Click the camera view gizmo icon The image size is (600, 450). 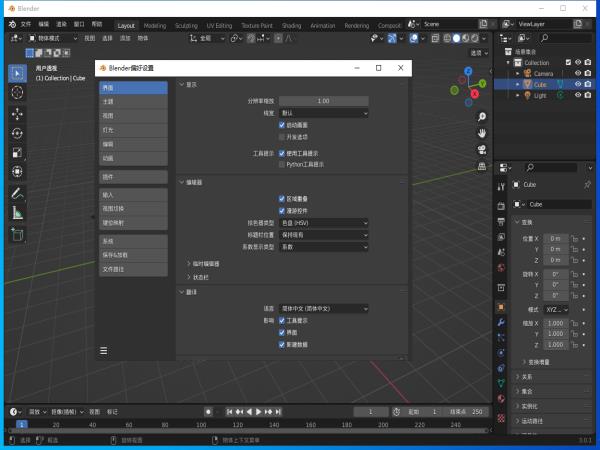(x=481, y=150)
